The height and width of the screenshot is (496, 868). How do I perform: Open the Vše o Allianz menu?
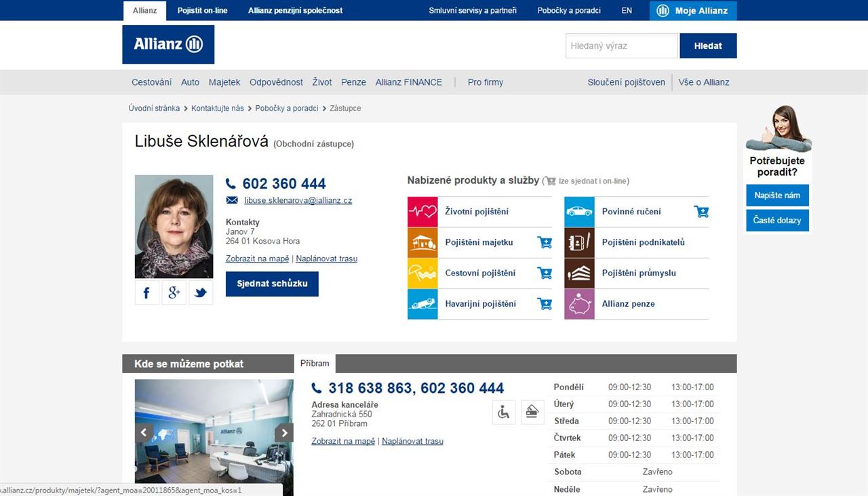[x=704, y=82]
